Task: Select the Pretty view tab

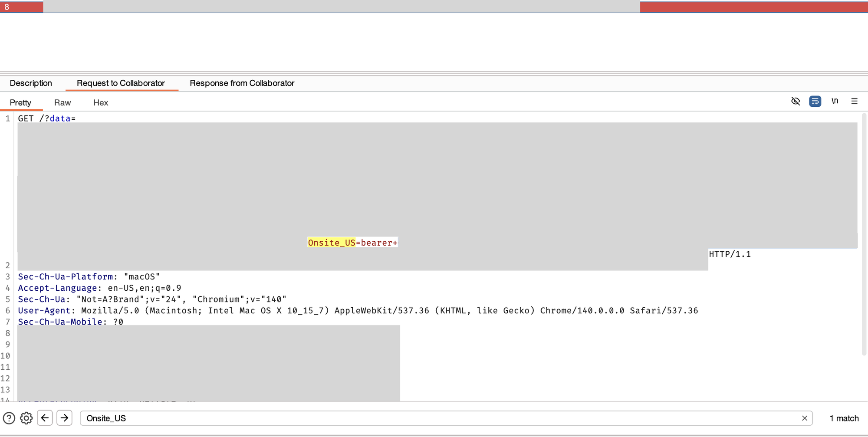Action: (x=20, y=102)
